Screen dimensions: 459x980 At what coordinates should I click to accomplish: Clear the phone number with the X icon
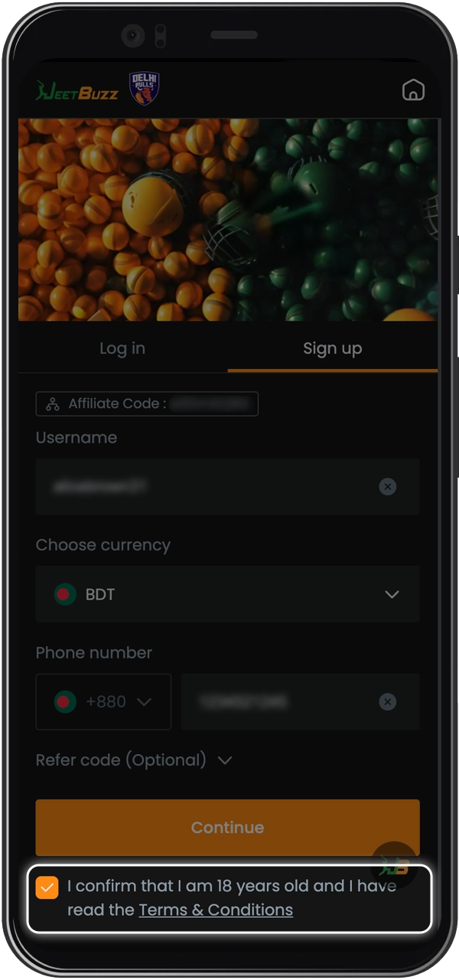[388, 702]
